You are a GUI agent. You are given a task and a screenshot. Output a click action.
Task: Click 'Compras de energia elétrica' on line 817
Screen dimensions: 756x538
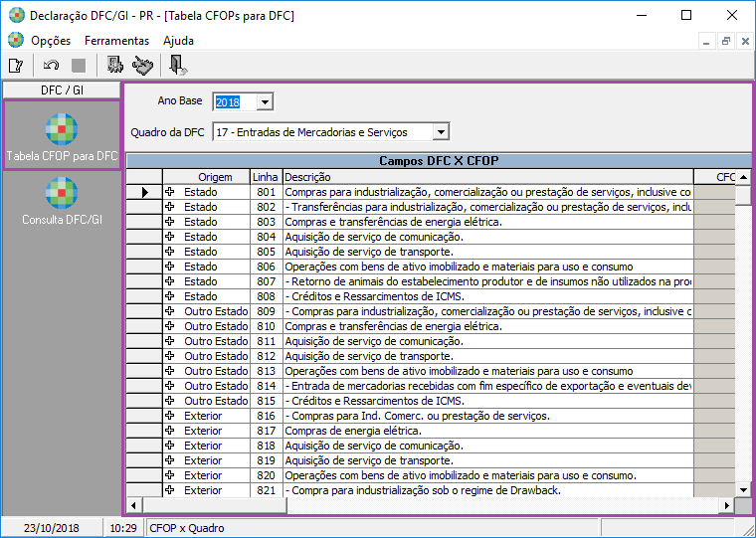[x=353, y=431]
